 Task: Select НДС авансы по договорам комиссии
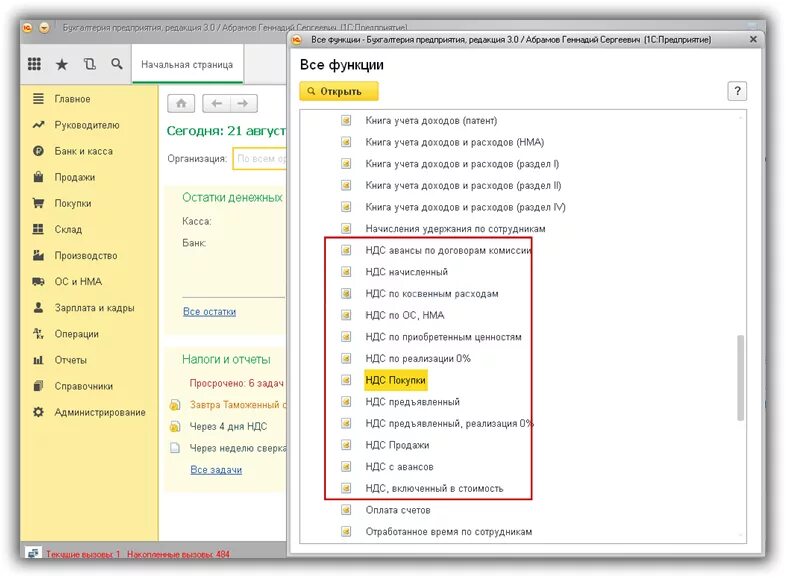point(448,250)
